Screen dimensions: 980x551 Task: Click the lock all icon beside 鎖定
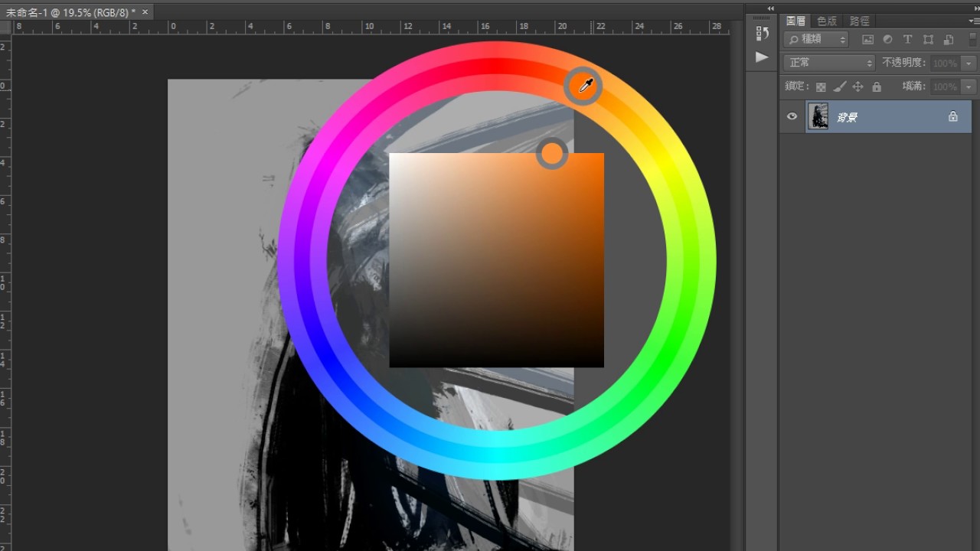tap(877, 87)
